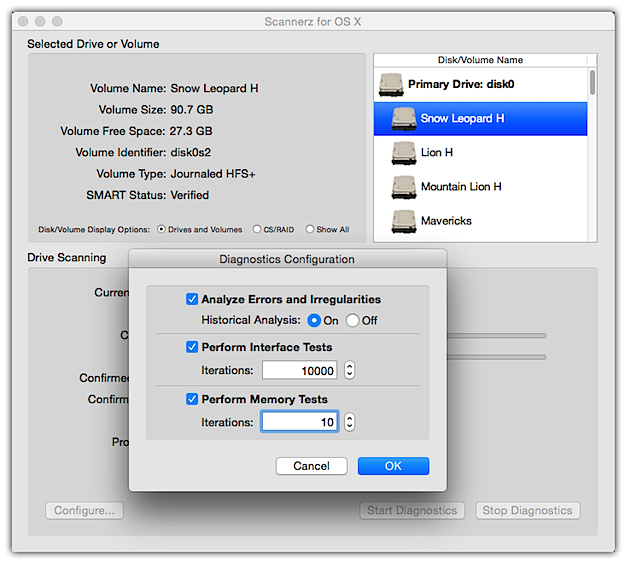Set Historical Analysis to On

point(314,320)
